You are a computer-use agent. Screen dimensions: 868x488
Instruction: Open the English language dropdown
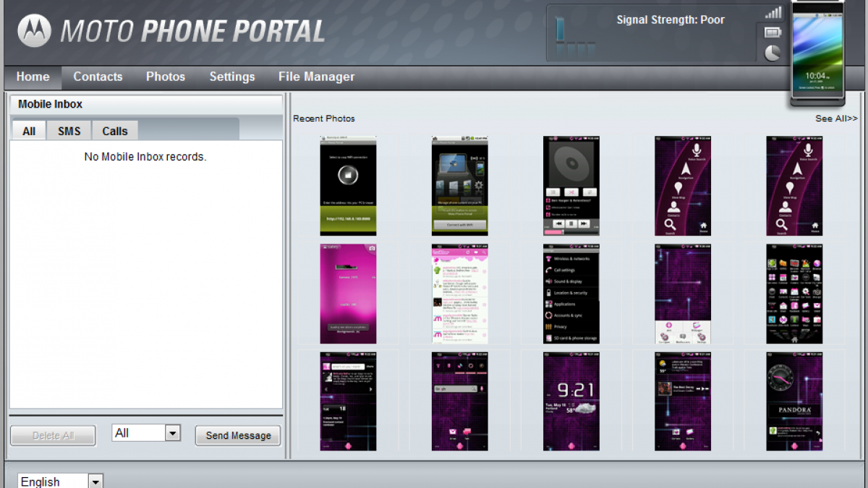(x=95, y=481)
